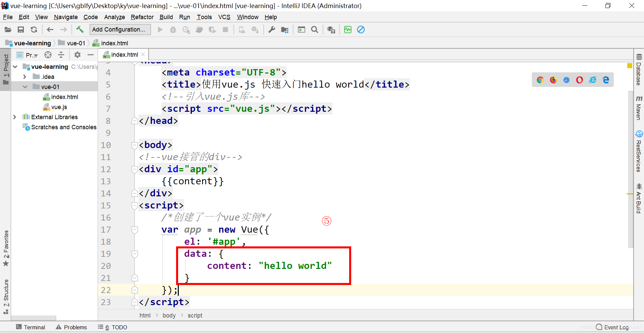Open the RestServices side panel
Image resolution: width=644 pixels, height=333 pixels.
coord(639,151)
